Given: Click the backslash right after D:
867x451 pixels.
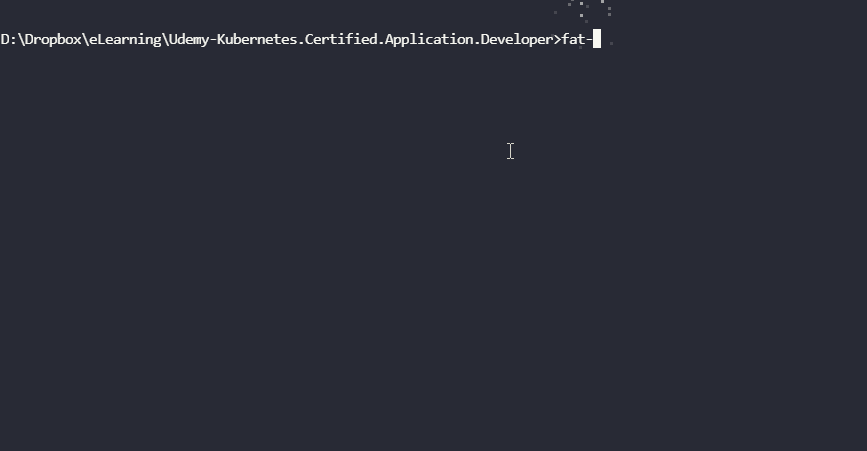Looking at the screenshot, I should tap(20, 40).
